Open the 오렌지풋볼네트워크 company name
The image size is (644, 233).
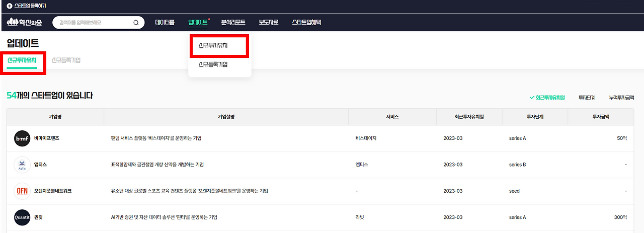coord(53,191)
